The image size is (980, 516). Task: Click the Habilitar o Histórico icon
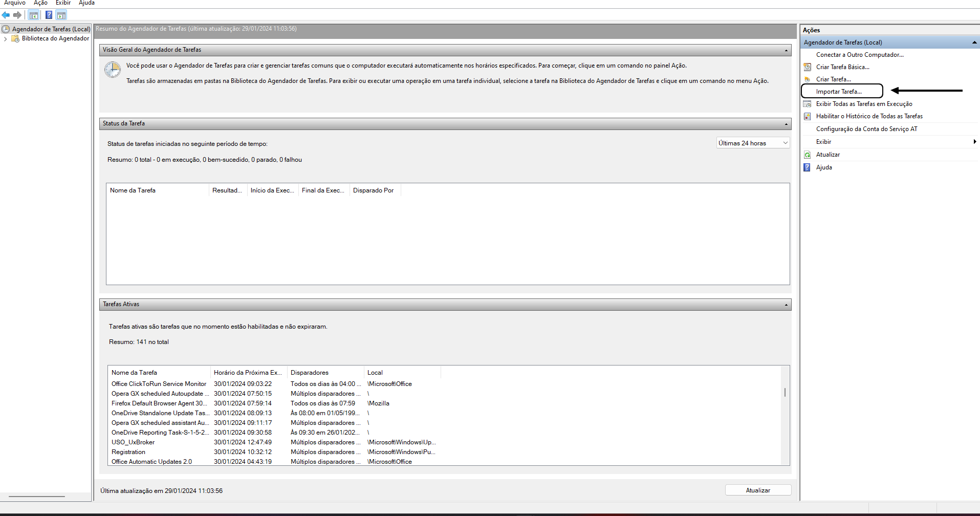pyautogui.click(x=808, y=116)
